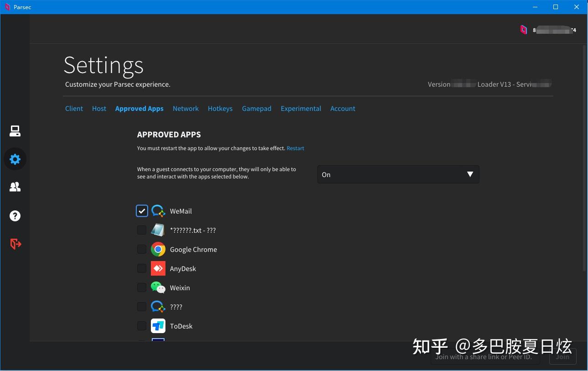Click the WeMail application icon
588x371 pixels.
pos(158,211)
